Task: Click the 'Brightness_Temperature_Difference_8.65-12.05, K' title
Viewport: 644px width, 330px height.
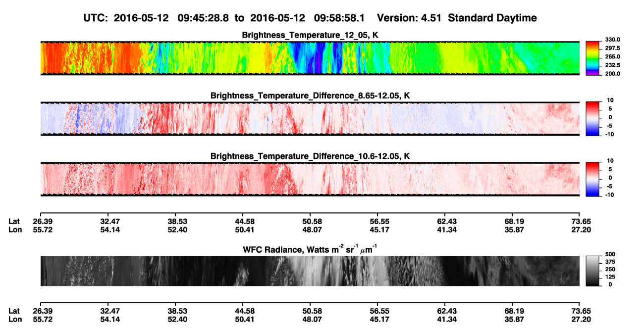Action: click(310, 95)
